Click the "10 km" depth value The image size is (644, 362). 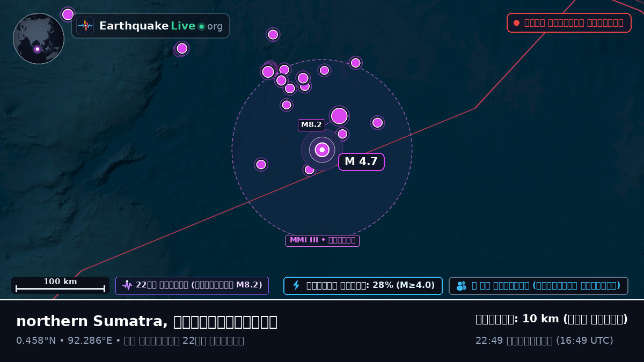click(x=540, y=319)
